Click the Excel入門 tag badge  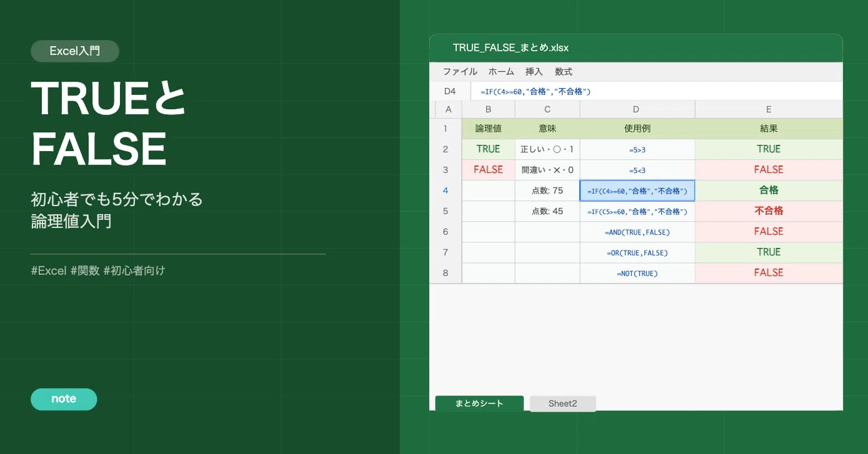click(75, 51)
